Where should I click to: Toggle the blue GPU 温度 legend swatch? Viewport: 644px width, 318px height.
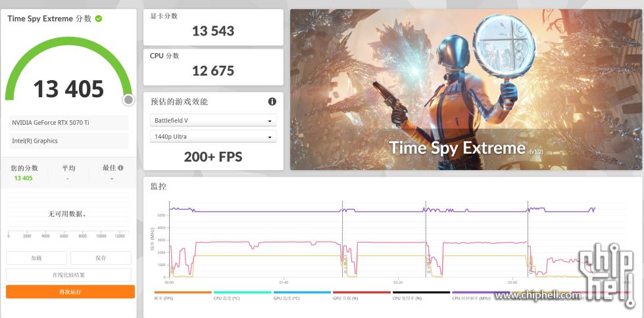click(x=302, y=292)
